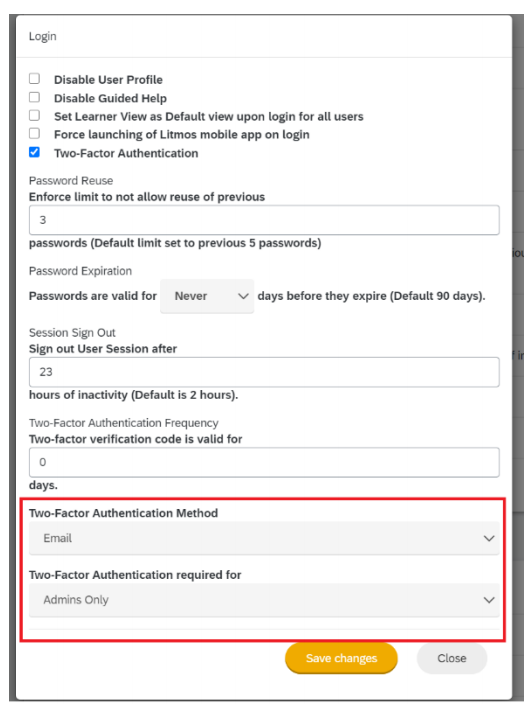Click the Login dialog header title
Viewport: 527px width, 711px height.
click(x=43, y=36)
